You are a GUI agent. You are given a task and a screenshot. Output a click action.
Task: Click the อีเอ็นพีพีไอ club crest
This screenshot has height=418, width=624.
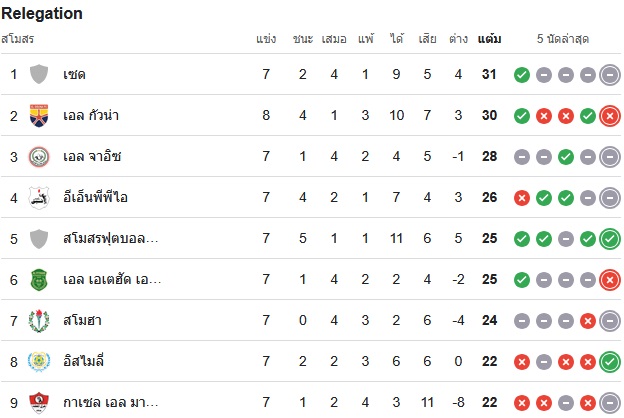[39, 197]
